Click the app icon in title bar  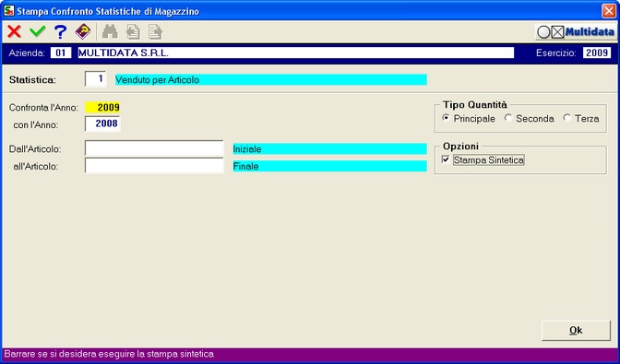coord(8,11)
